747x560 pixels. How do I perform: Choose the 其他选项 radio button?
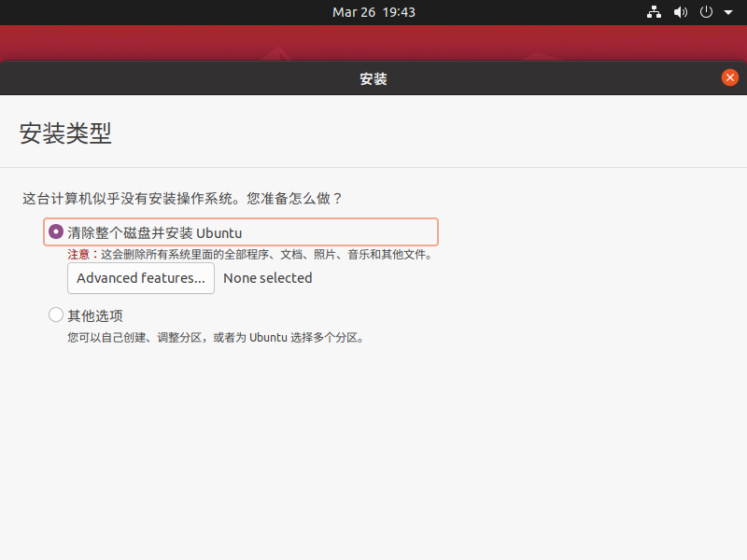pyautogui.click(x=56, y=315)
